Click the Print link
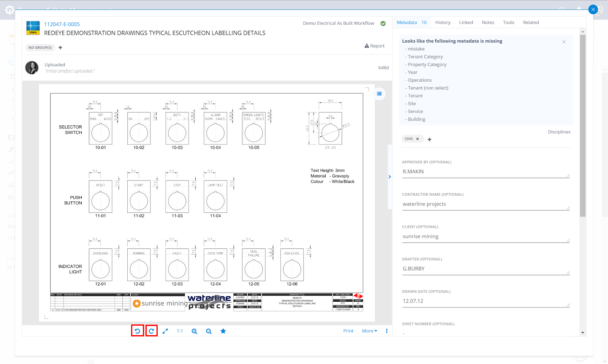 coord(348,331)
